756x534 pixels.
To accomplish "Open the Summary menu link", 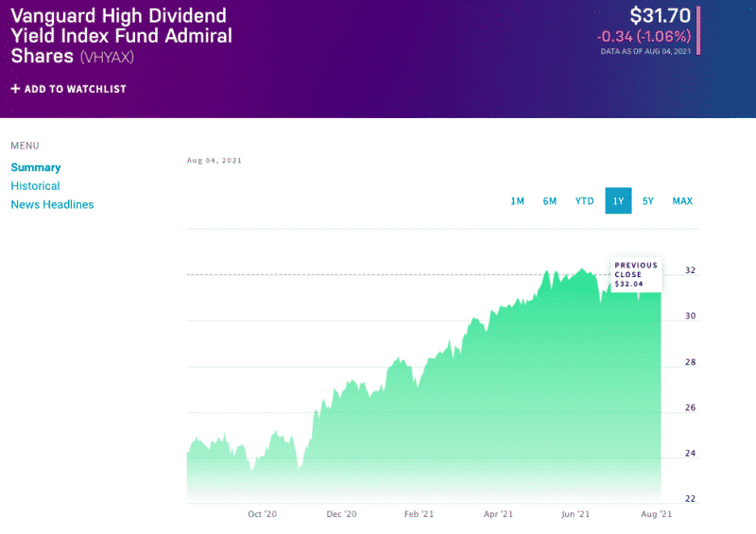I will pyautogui.click(x=36, y=167).
